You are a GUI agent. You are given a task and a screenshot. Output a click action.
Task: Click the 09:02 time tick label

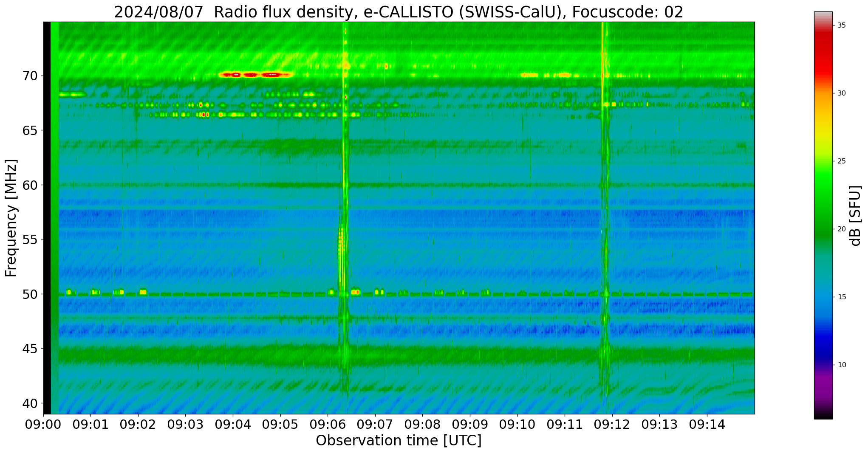click(138, 424)
